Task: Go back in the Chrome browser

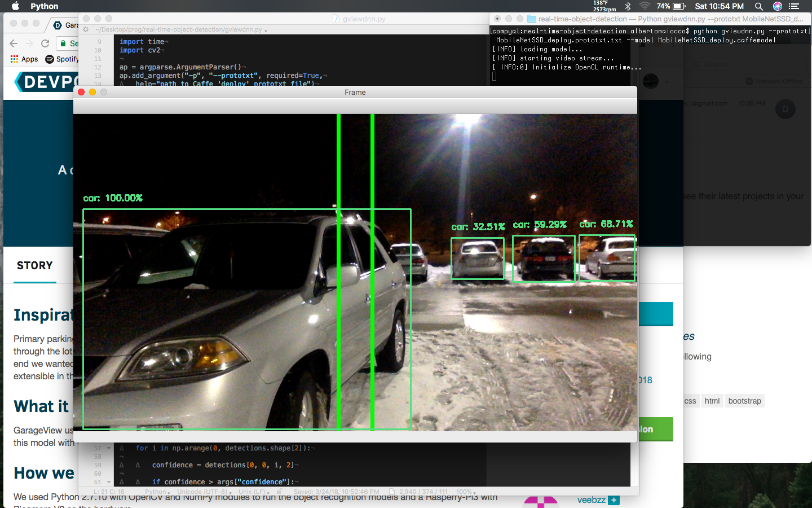Action: pos(14,43)
